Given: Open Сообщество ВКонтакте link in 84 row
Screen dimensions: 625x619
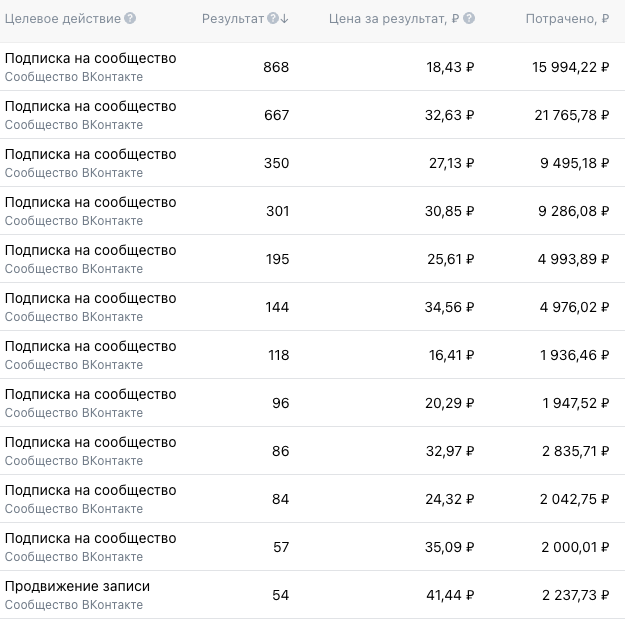Looking at the screenshot, I should [74, 509].
